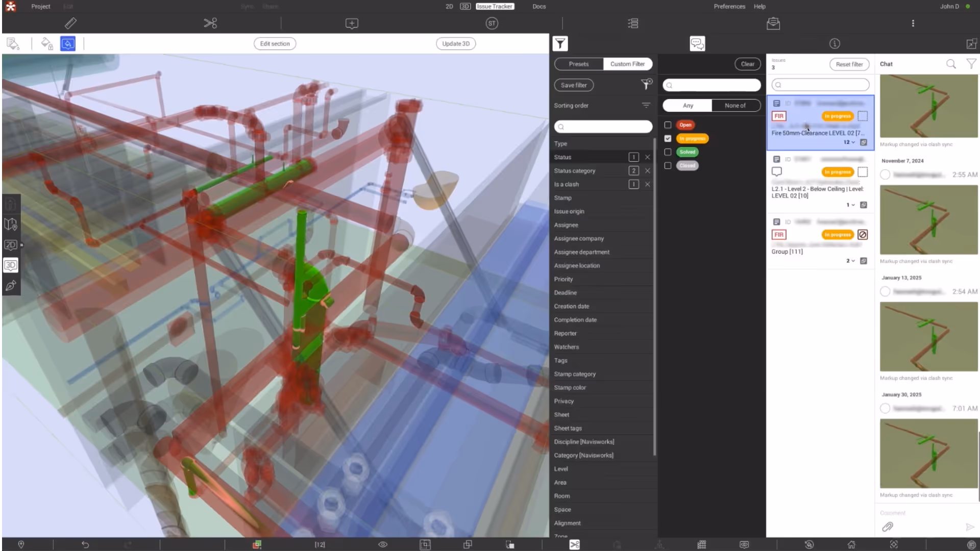Open the chat bubbles panel icon
The width and height of the screenshot is (980, 551).
click(697, 44)
